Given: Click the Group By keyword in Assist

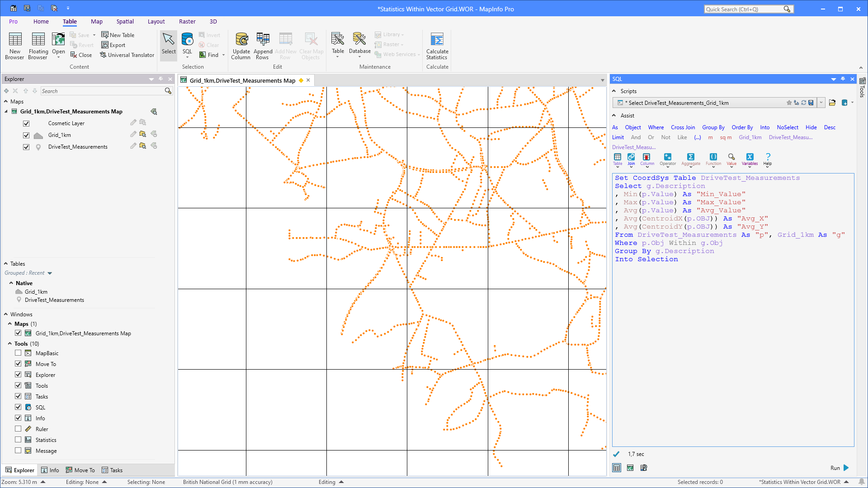Looking at the screenshot, I should (x=713, y=127).
